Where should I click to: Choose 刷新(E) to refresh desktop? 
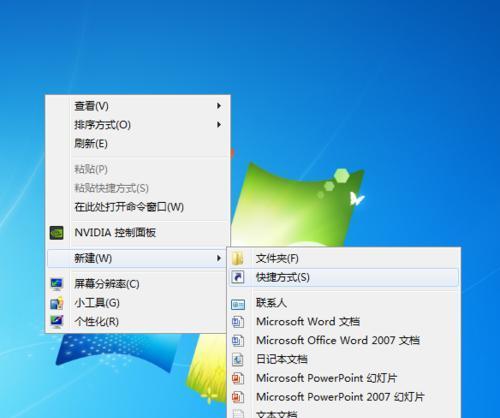coord(138,144)
